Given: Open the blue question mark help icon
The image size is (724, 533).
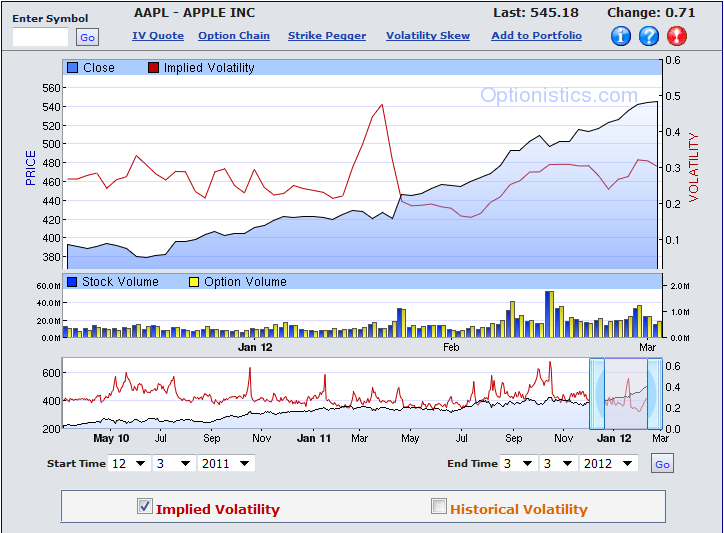Looking at the screenshot, I should point(649,36).
